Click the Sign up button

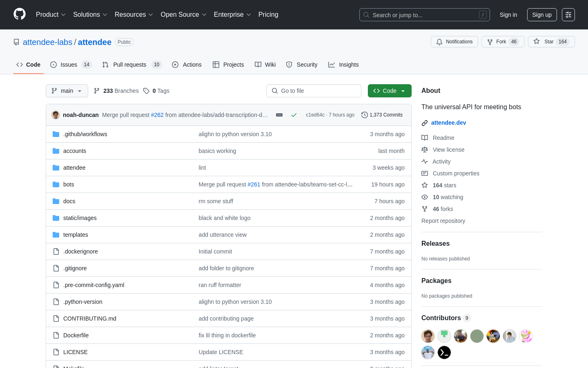pos(542,15)
